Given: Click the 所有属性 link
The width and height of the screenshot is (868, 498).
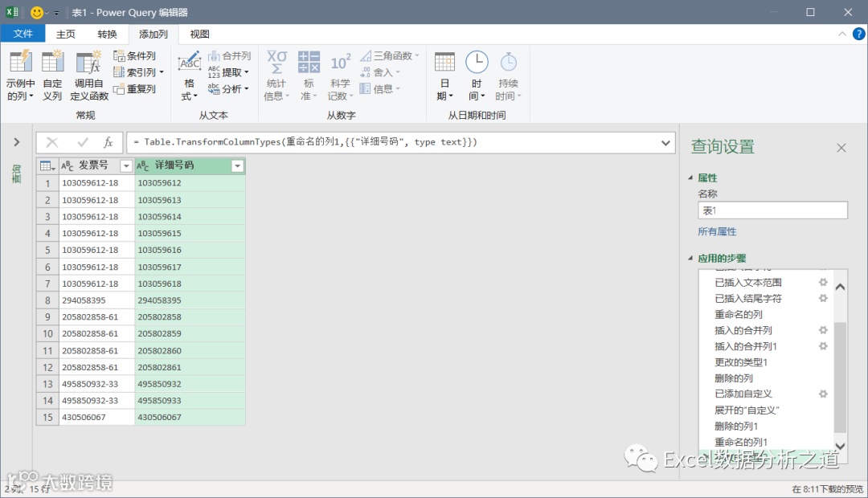Looking at the screenshot, I should tap(717, 231).
